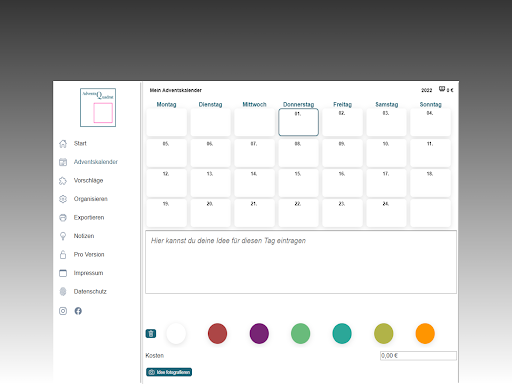Viewport: 512px width, 384px height.
Task: Open the Datenschutz link
Action: [x=90, y=292]
